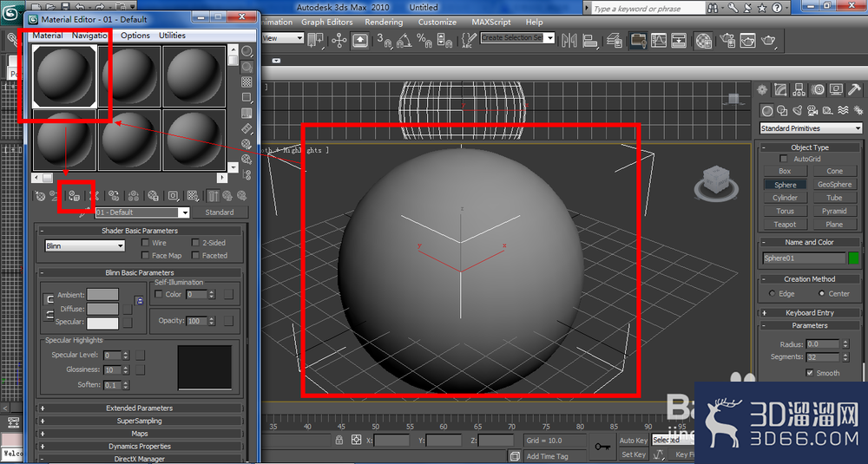Open Material Editor from main toolbar

pyautogui.click(x=704, y=41)
